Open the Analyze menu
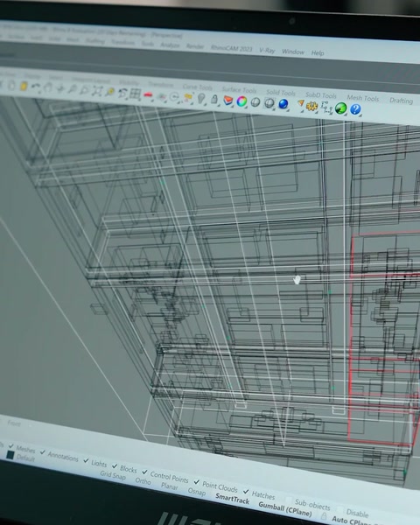 [170, 45]
